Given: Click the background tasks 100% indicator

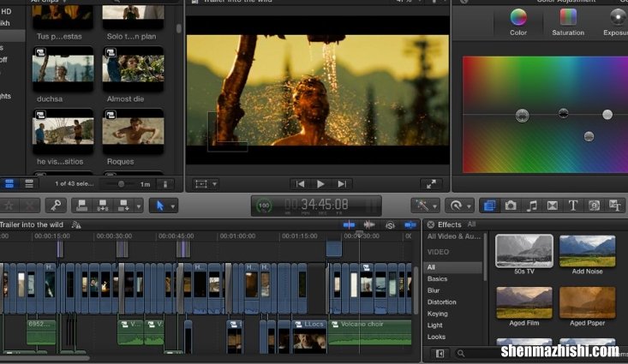Looking at the screenshot, I should 264,206.
